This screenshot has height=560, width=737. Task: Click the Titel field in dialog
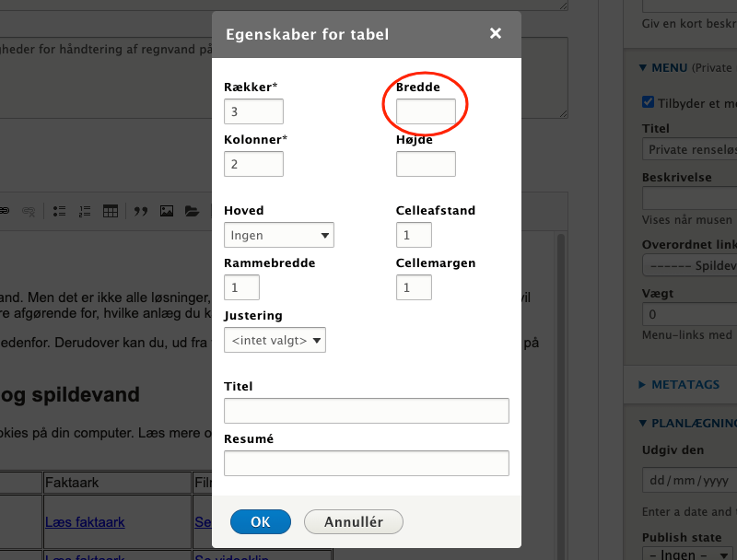(x=366, y=410)
